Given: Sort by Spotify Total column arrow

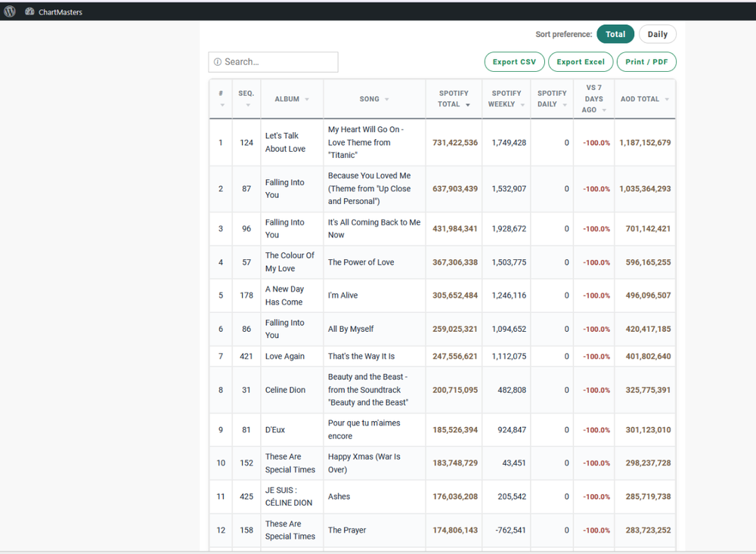Looking at the screenshot, I should [x=468, y=104].
